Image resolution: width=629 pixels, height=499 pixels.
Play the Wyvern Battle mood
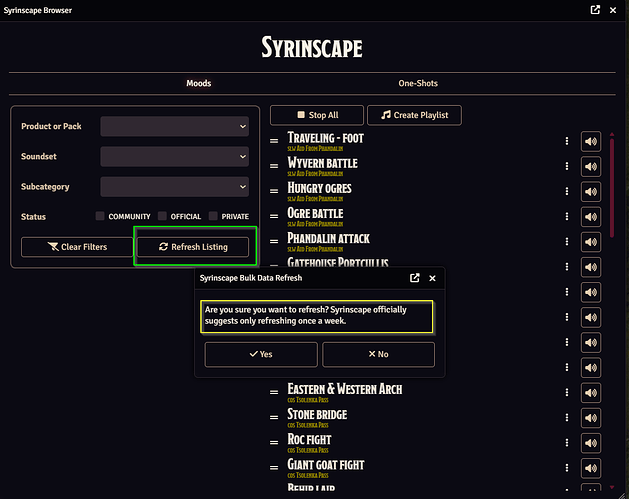(x=591, y=166)
